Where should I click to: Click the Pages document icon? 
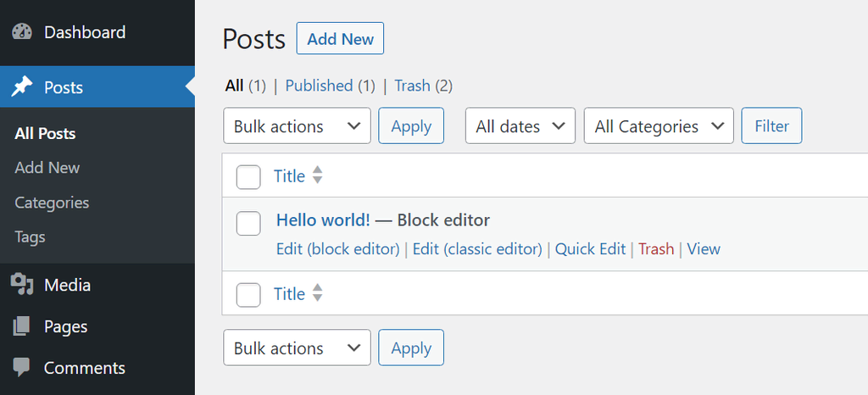click(22, 326)
